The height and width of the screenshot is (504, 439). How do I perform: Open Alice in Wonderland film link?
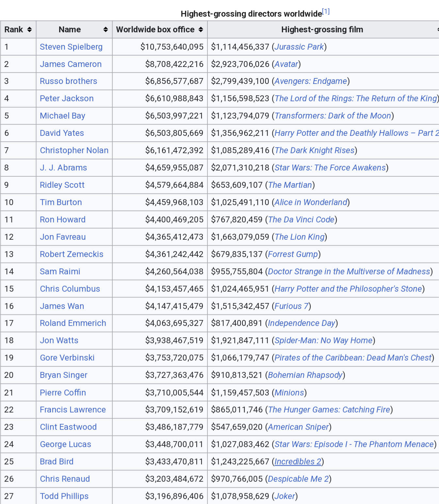311,203
